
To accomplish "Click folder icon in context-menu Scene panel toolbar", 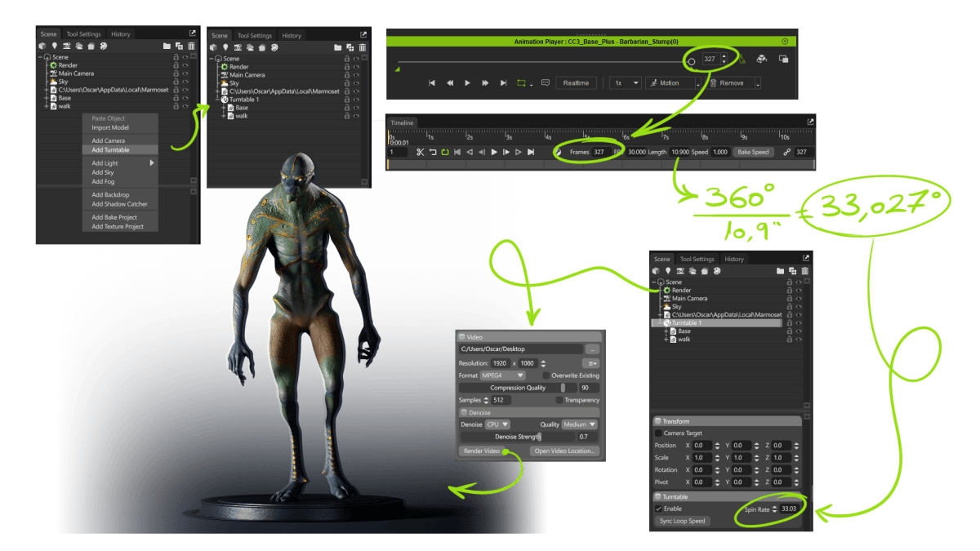I will pos(167,46).
